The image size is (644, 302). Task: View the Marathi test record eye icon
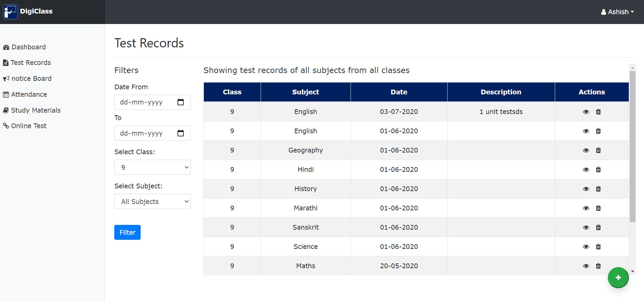pyautogui.click(x=586, y=208)
